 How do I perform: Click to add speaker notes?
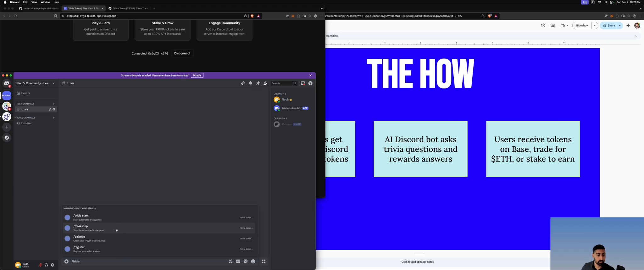(418, 262)
